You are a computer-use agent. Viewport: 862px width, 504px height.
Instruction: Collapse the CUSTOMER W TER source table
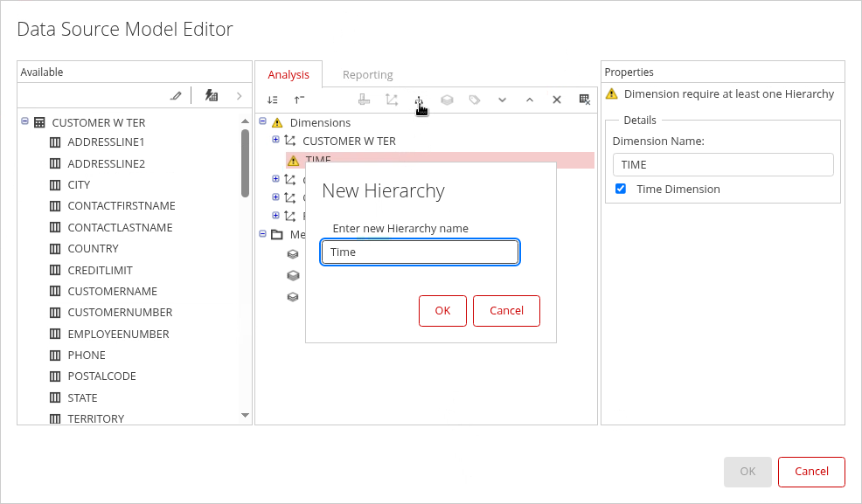click(x=24, y=122)
